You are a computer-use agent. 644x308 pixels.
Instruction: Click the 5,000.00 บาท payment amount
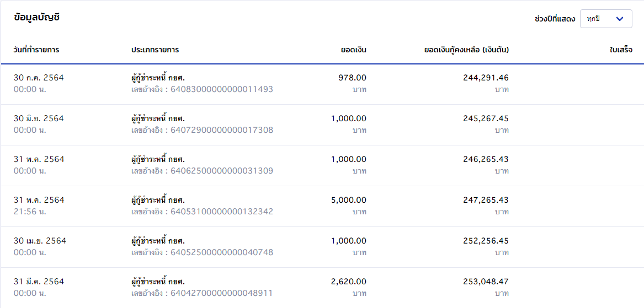pos(349,206)
